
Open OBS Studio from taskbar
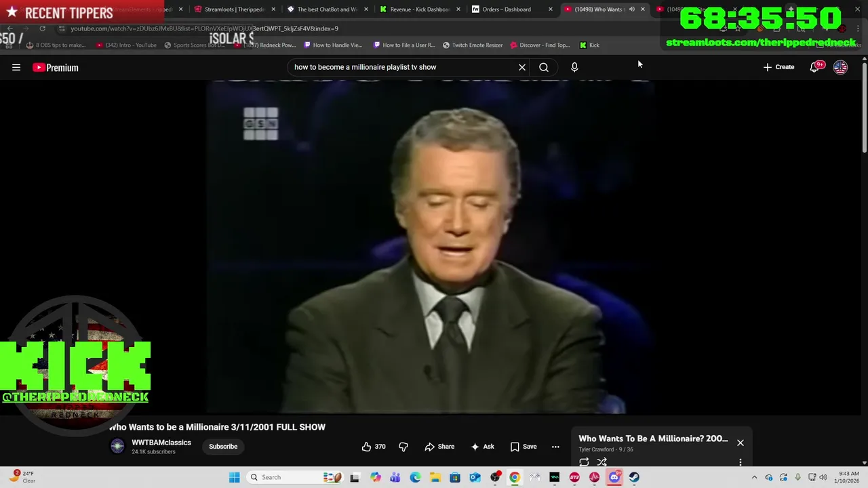click(495, 477)
